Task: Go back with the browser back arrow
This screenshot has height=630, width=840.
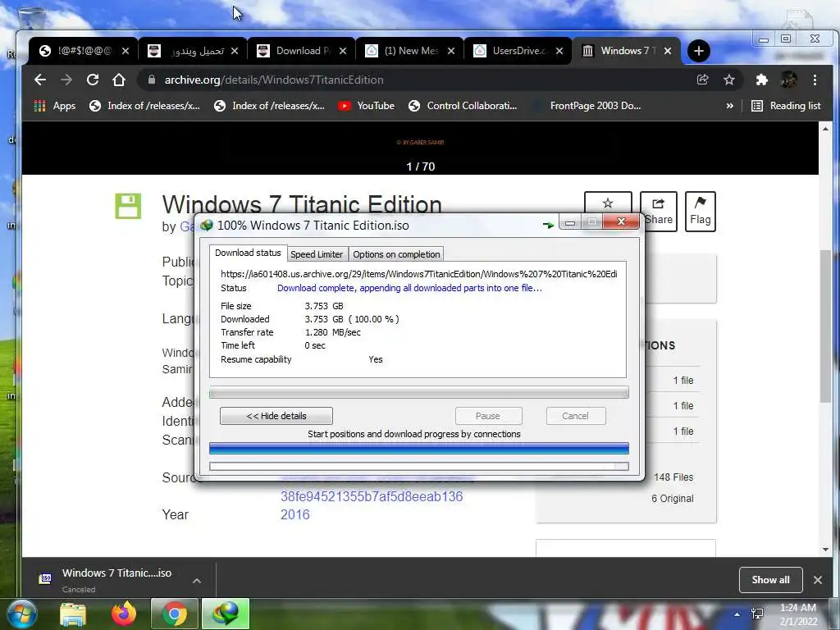Action: click(40, 80)
